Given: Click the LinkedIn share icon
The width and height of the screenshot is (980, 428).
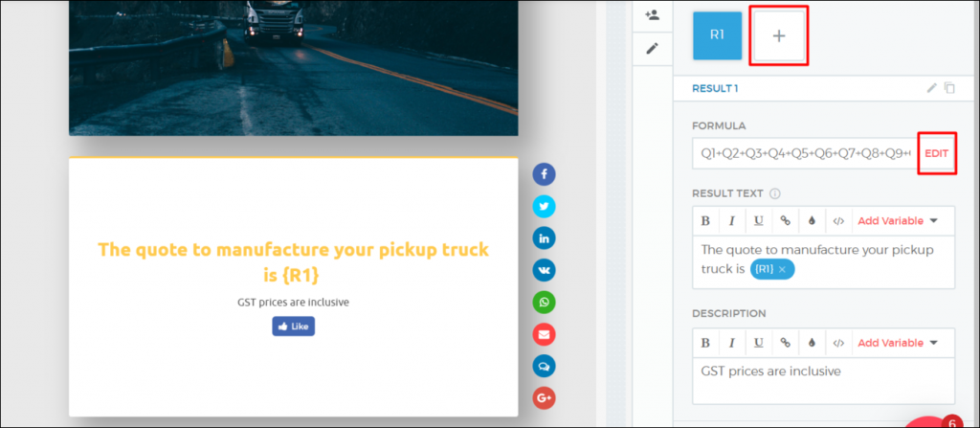Looking at the screenshot, I should coord(544,238).
